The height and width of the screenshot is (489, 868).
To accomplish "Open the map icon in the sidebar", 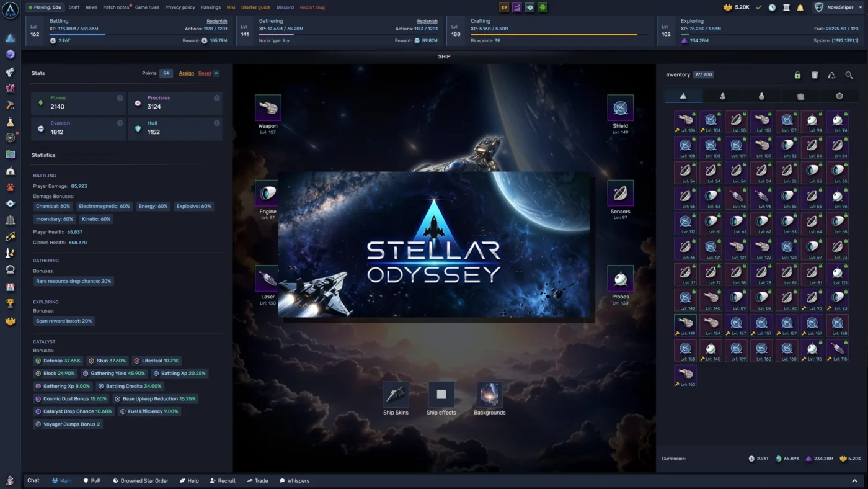I will [10, 155].
